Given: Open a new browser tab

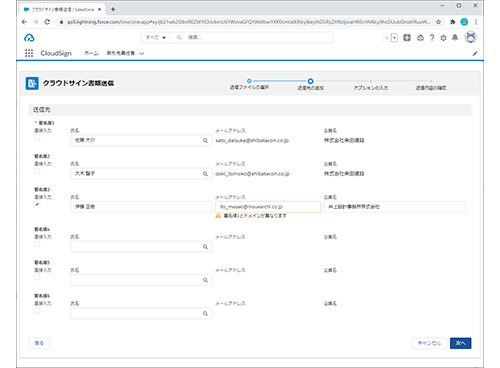Looking at the screenshot, I should point(113,9).
